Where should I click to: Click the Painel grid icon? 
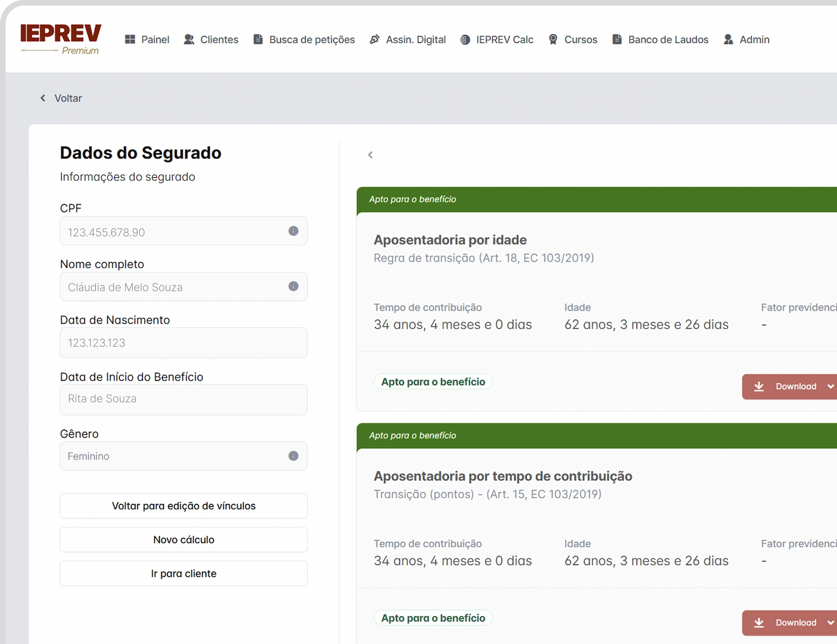130,39
